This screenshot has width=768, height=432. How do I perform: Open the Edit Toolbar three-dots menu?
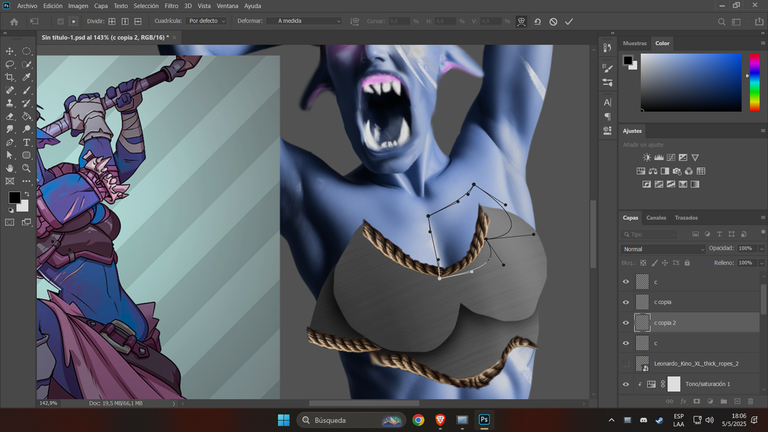pos(26,181)
